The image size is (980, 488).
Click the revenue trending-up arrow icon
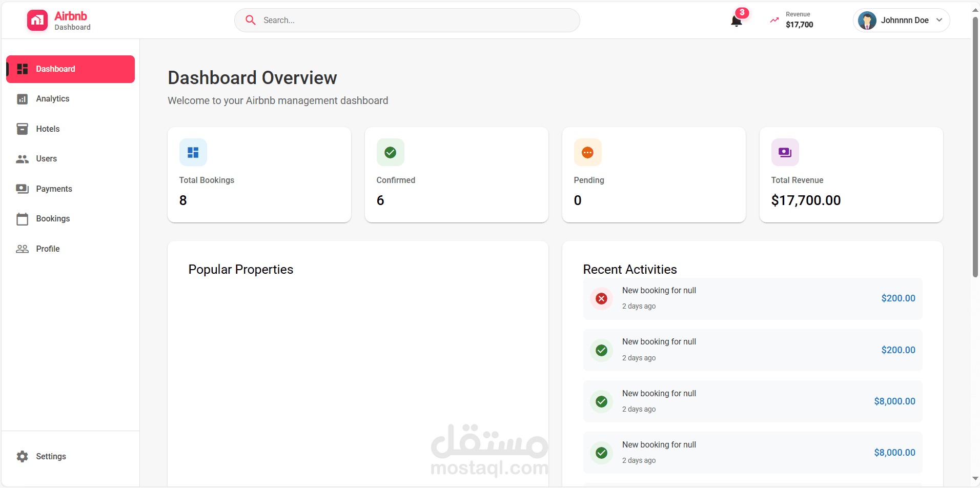pyautogui.click(x=774, y=20)
